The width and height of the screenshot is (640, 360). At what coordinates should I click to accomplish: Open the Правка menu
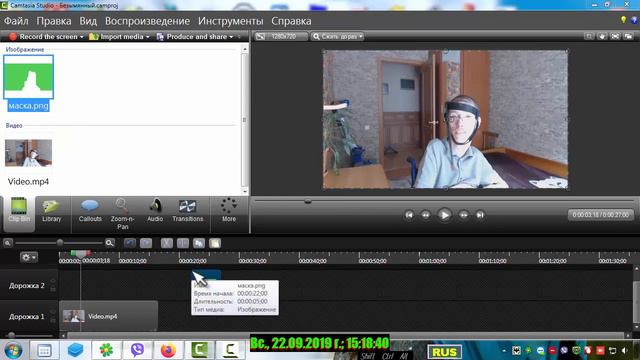point(54,21)
